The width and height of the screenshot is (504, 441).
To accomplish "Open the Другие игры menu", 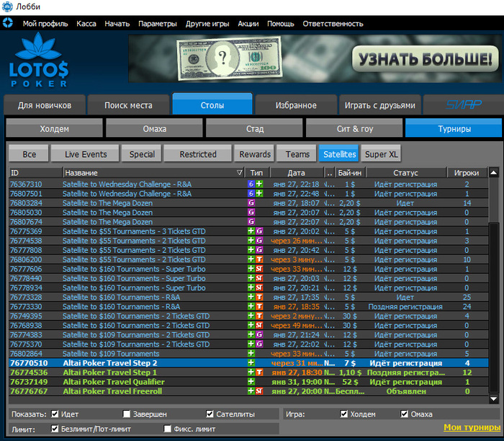I will [x=207, y=24].
